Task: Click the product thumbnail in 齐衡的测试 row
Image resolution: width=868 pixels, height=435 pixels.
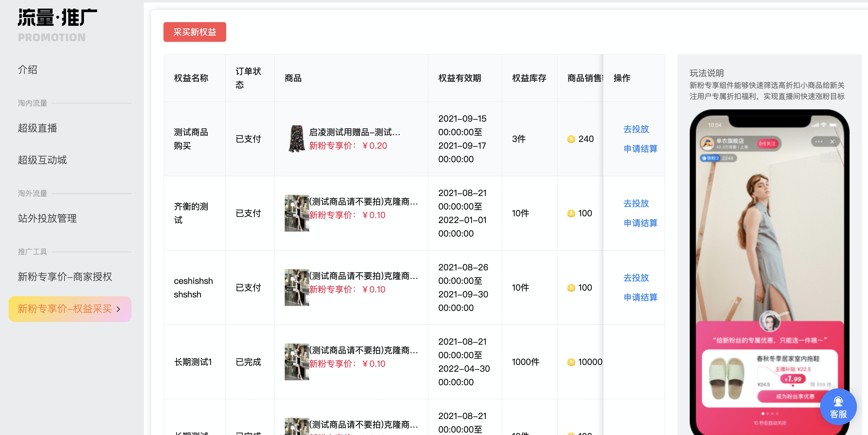Action: [297, 213]
